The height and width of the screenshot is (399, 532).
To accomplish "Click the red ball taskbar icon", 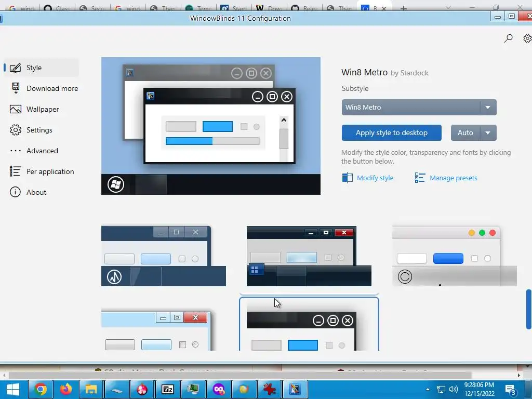I will pos(142,389).
